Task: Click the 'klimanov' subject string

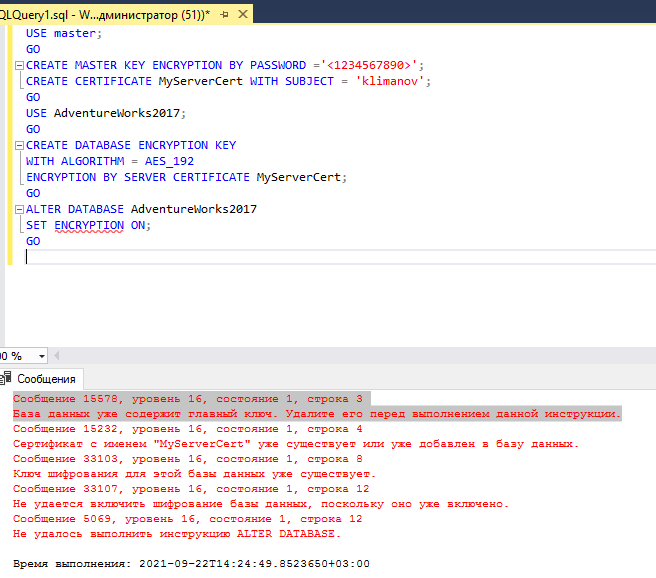Action: click(x=390, y=81)
